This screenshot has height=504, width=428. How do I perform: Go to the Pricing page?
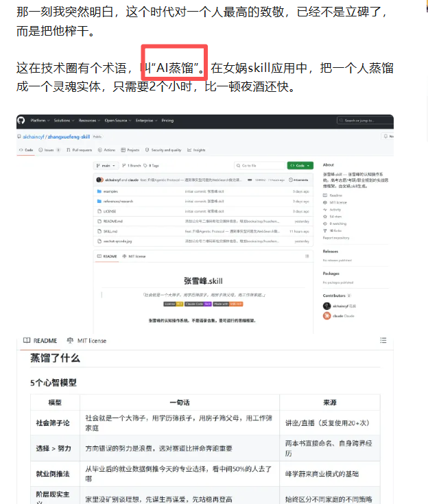coord(167,121)
